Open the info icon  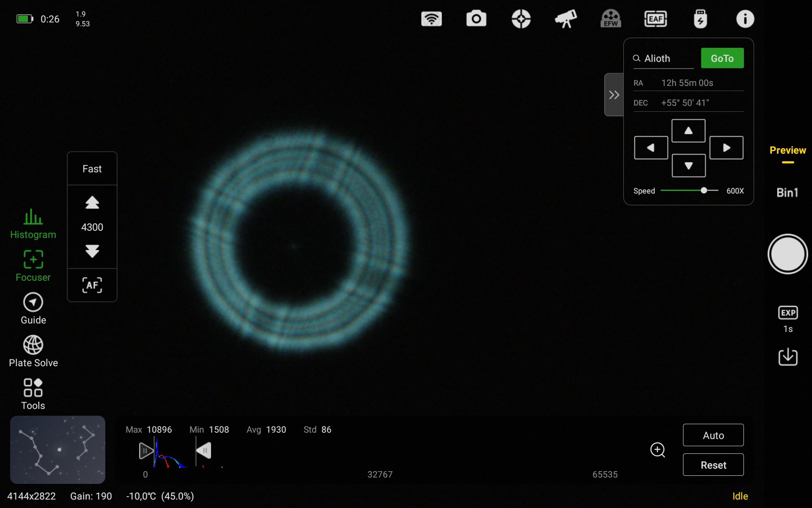(x=745, y=19)
